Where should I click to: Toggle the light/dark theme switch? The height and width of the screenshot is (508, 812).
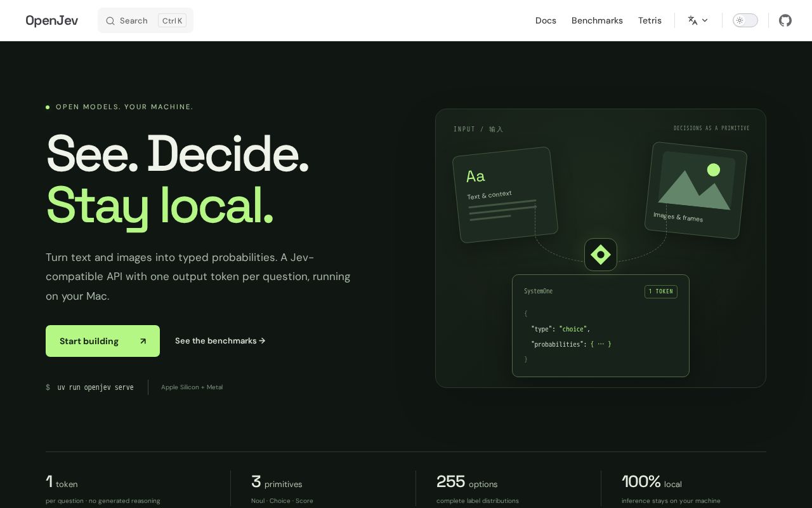pyautogui.click(x=745, y=20)
